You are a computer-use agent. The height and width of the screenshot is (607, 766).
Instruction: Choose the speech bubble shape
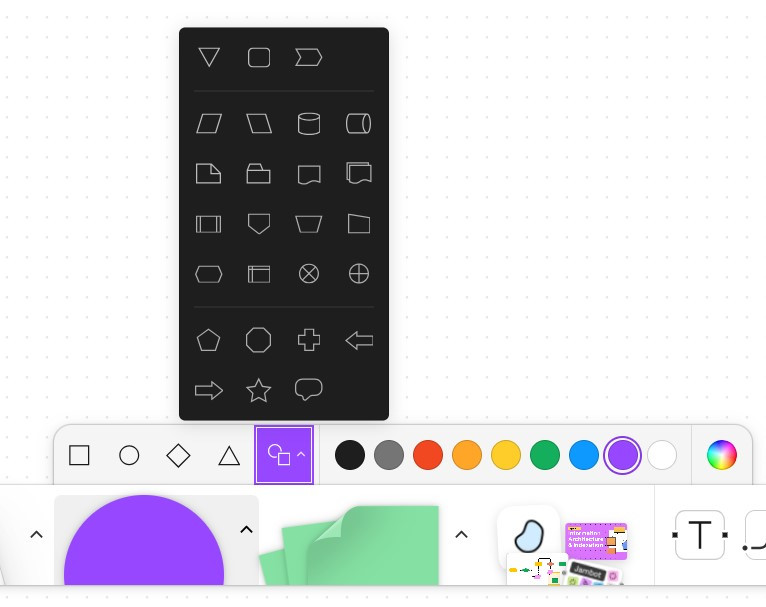tap(309, 389)
